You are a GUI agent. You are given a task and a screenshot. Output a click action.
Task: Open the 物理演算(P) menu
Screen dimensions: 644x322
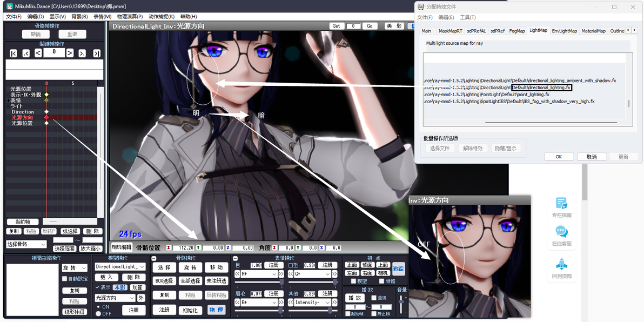click(x=130, y=16)
